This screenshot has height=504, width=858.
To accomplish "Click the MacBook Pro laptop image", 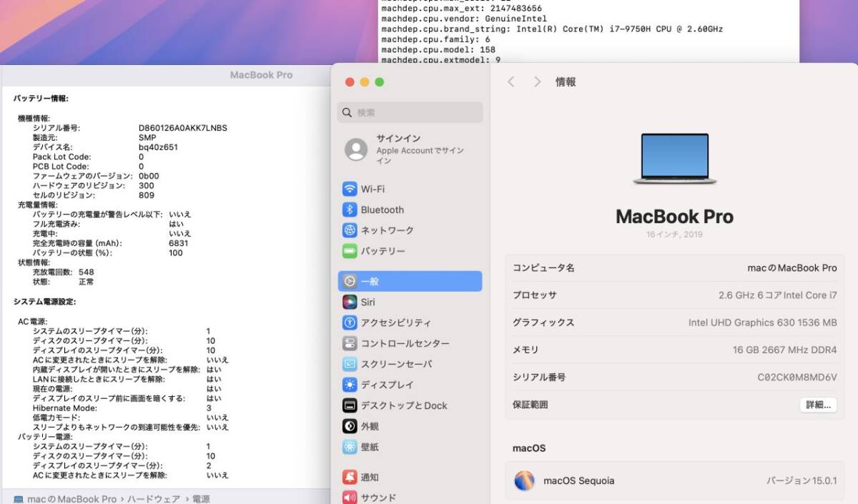I will tap(675, 159).
